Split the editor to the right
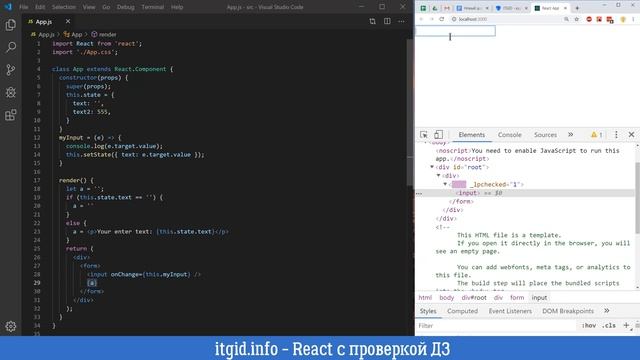This screenshot has width=640, height=360. coord(387,21)
